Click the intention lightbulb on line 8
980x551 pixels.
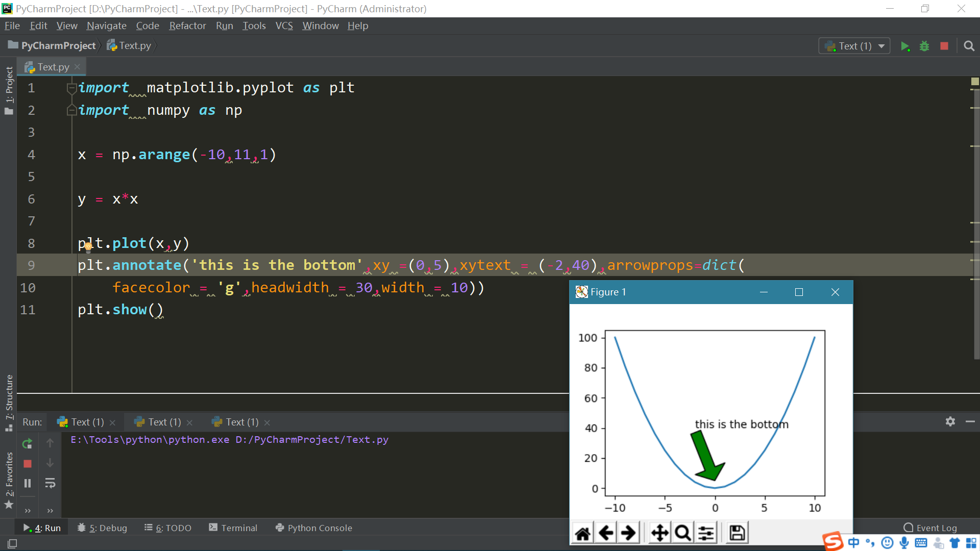(88, 247)
